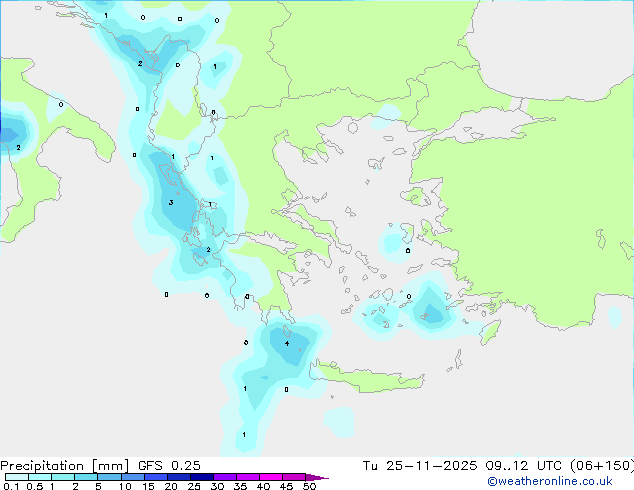
Task: Select the 35–40 mm violet legend swatch
Action: point(248,477)
